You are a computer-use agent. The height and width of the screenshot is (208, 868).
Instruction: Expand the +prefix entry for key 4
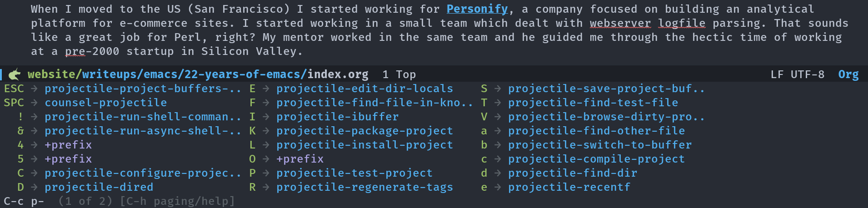[x=68, y=145]
